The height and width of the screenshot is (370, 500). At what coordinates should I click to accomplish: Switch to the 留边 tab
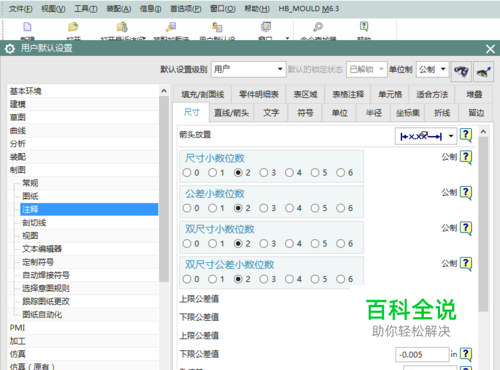pyautogui.click(x=476, y=113)
